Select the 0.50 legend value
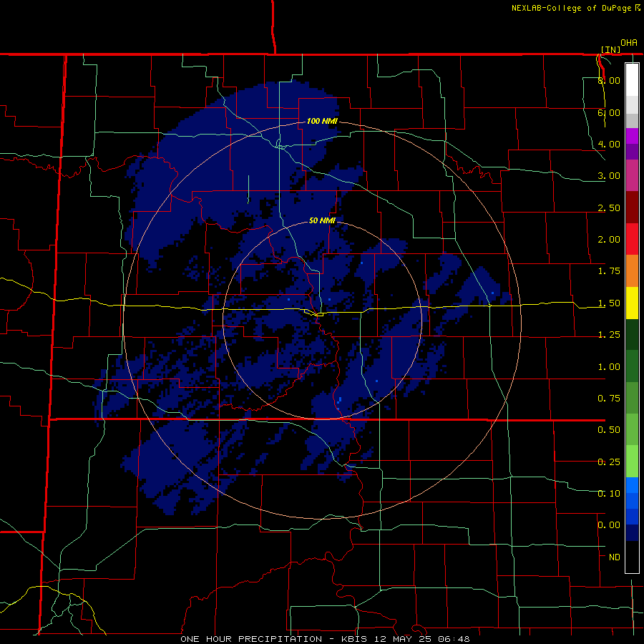This screenshot has width=644, height=644. 609,430
